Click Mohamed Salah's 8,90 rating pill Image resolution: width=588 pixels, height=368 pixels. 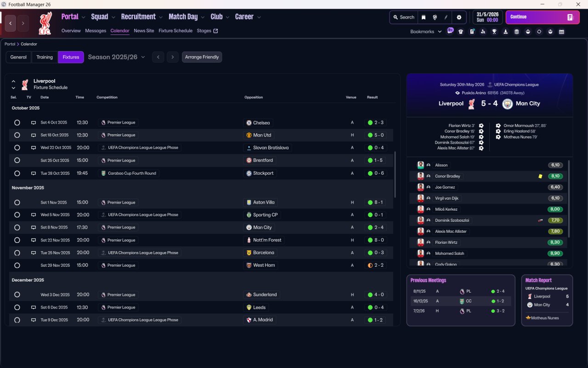tap(555, 253)
